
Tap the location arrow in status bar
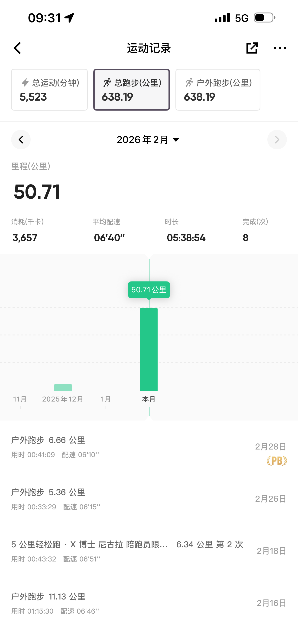(x=69, y=18)
